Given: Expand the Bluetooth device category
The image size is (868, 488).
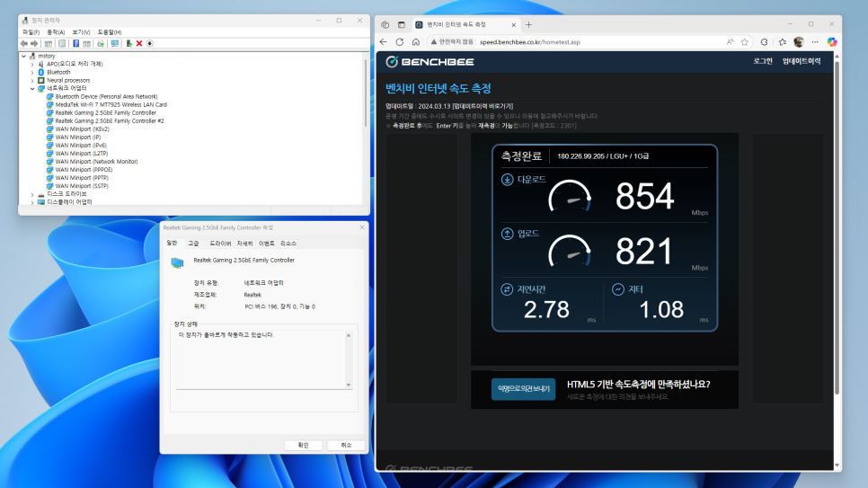Looking at the screenshot, I should [32, 72].
